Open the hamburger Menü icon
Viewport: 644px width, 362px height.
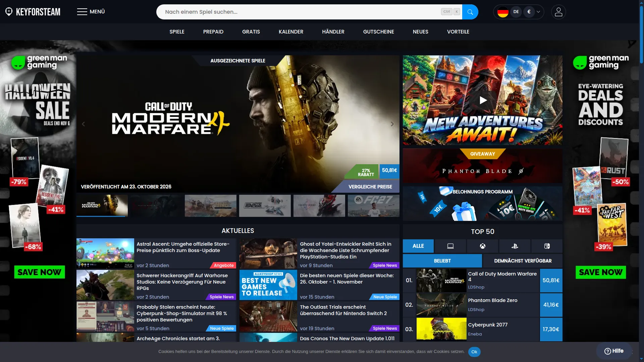82,12
